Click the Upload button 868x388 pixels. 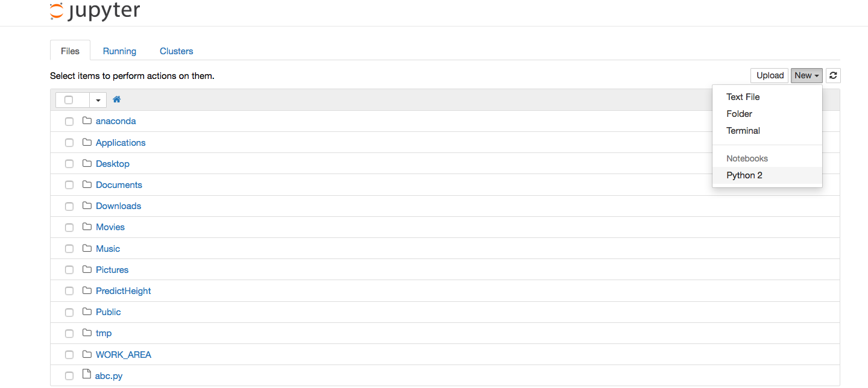(769, 75)
